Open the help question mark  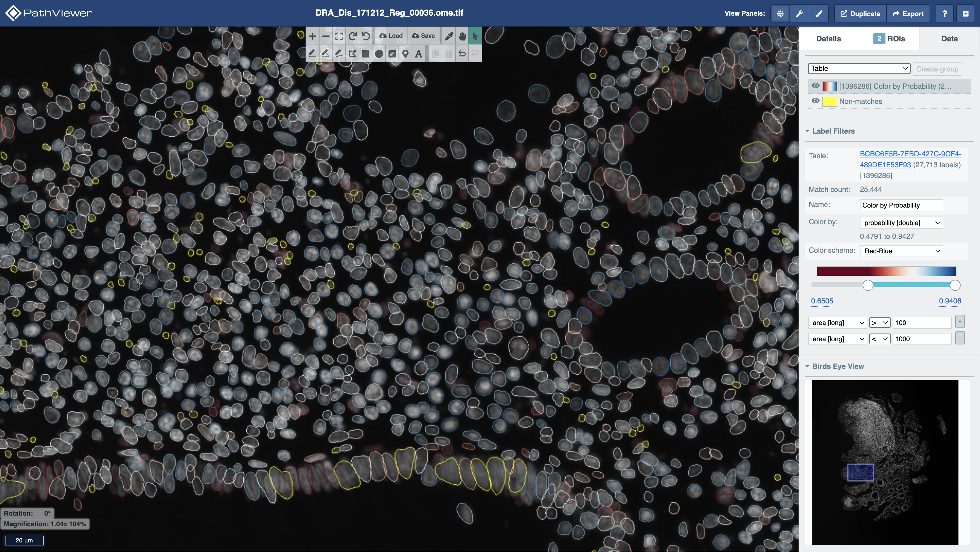[945, 14]
